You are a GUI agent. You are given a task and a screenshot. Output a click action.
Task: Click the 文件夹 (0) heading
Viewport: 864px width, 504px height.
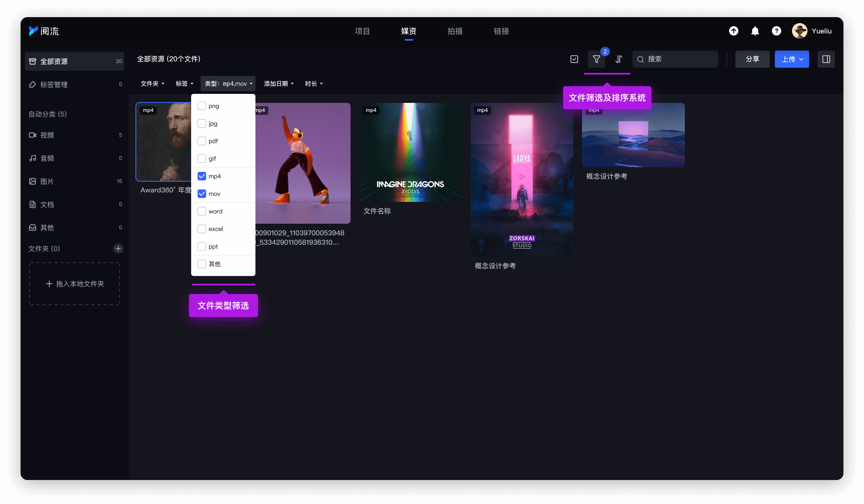click(44, 249)
